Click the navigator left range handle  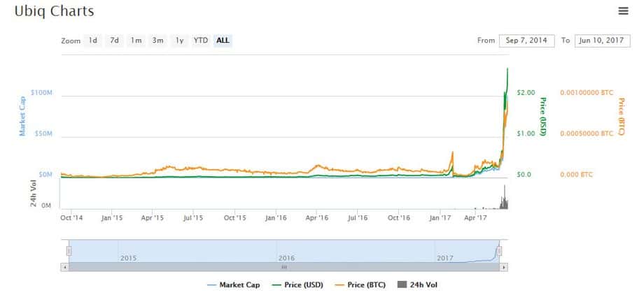[x=69, y=251]
